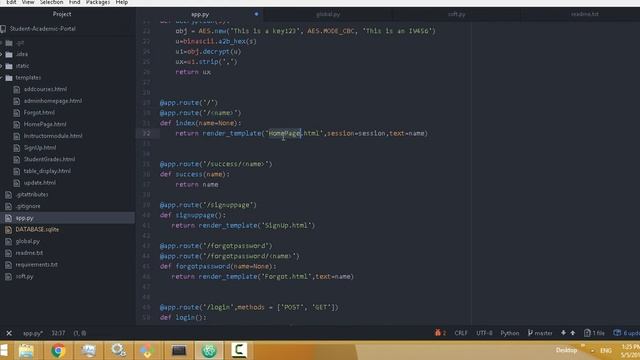Open the master git branch selector
Viewport: 640px width, 360px height.
(540, 333)
